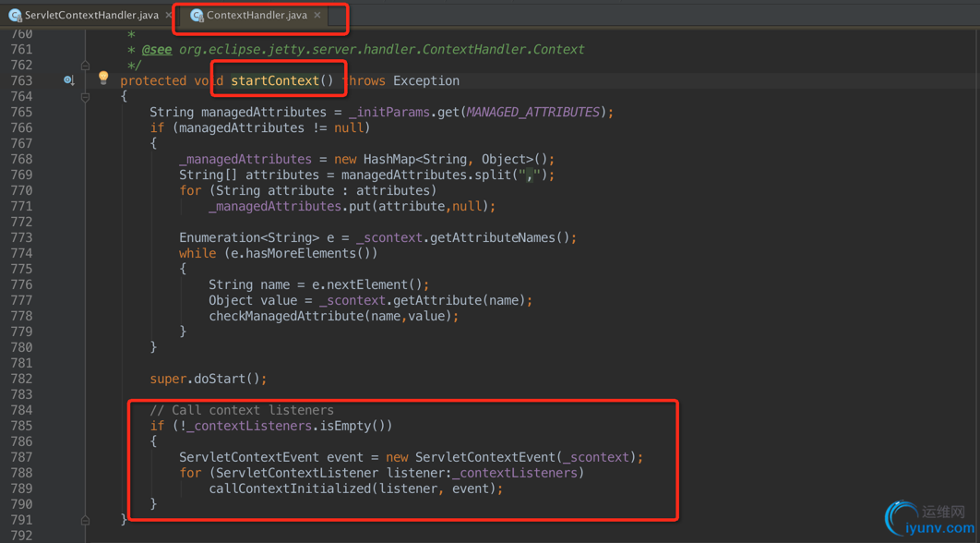Close the ContextHandler.java tab
Image resolution: width=980 pixels, height=543 pixels.
(317, 15)
